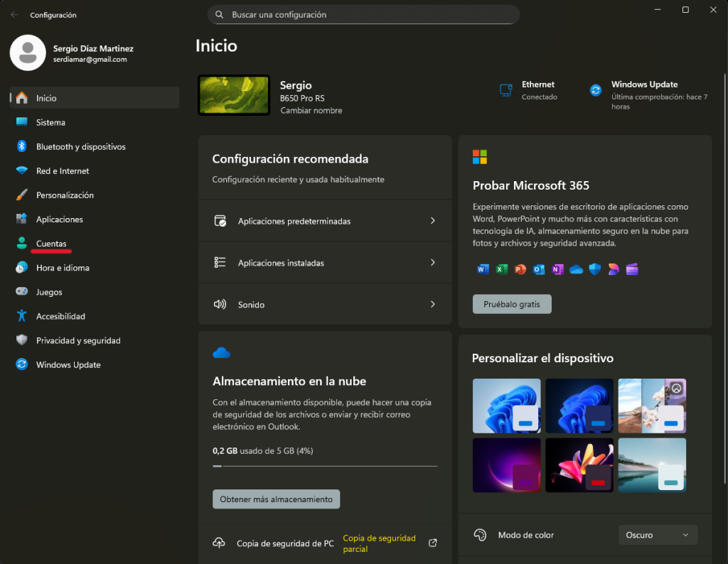Click the back arrow in title bar
Viewport: 728px width, 564px height.
click(x=14, y=14)
